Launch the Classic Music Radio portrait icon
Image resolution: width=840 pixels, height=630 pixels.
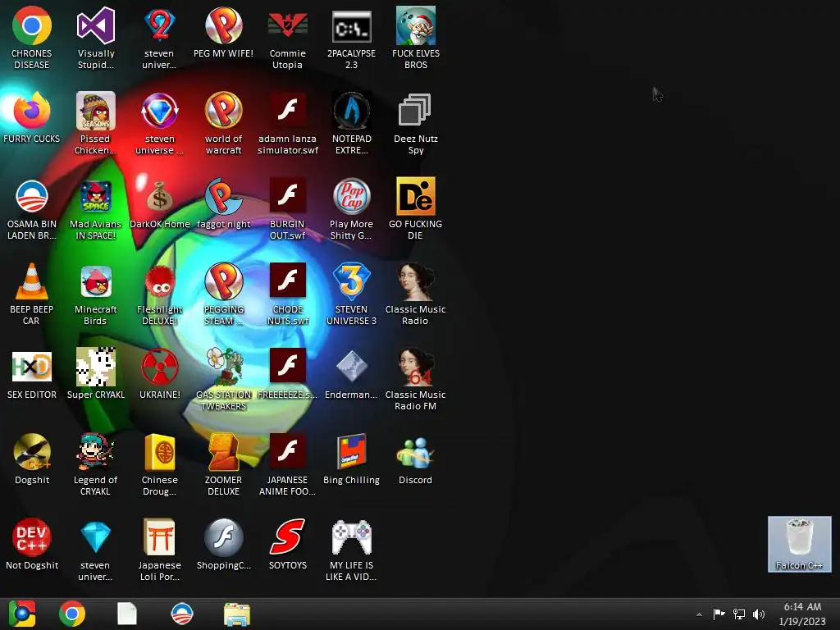click(x=415, y=281)
